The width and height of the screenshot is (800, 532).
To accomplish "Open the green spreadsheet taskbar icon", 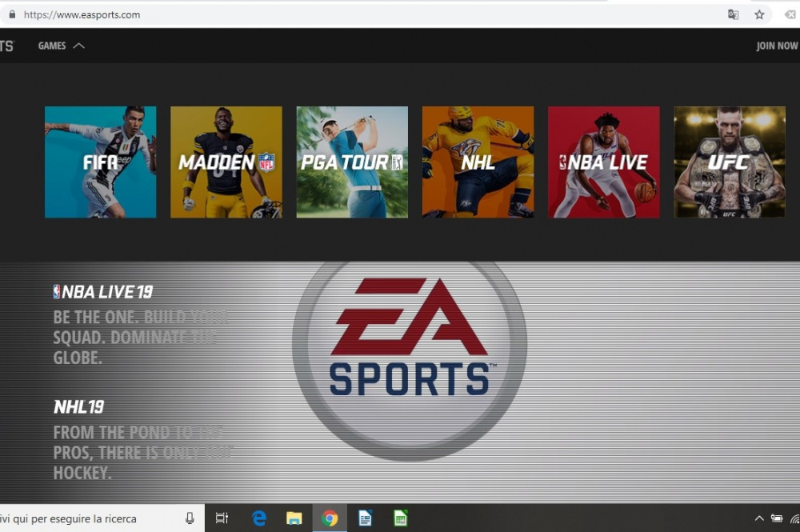I will click(x=401, y=518).
